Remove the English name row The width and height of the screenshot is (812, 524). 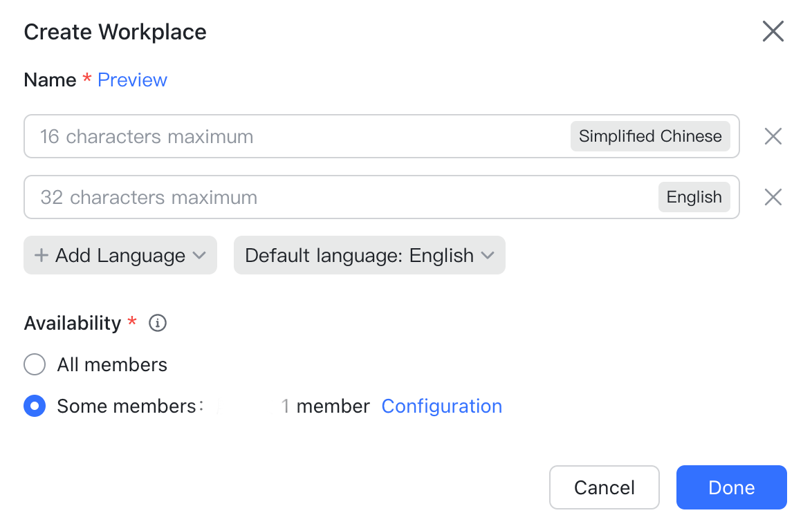click(773, 198)
